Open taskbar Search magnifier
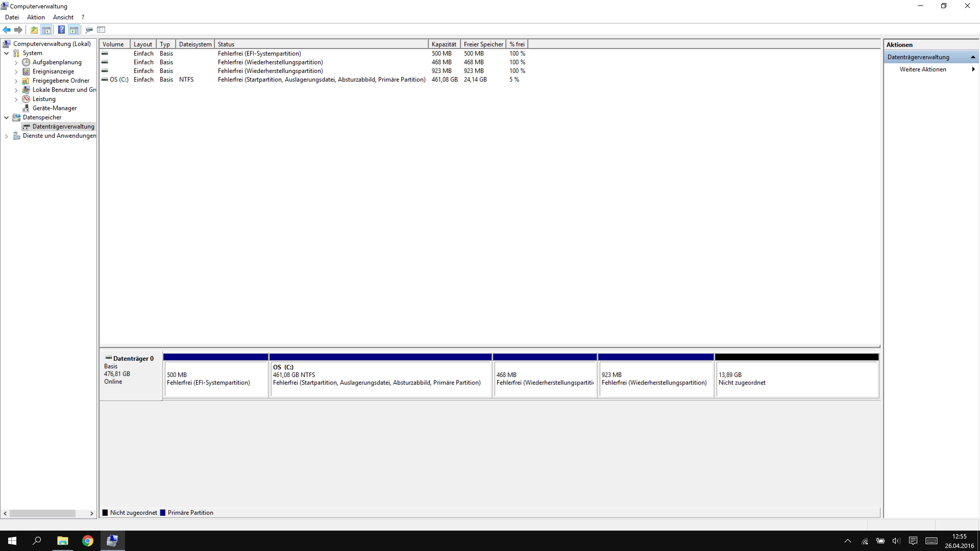 (x=37, y=541)
